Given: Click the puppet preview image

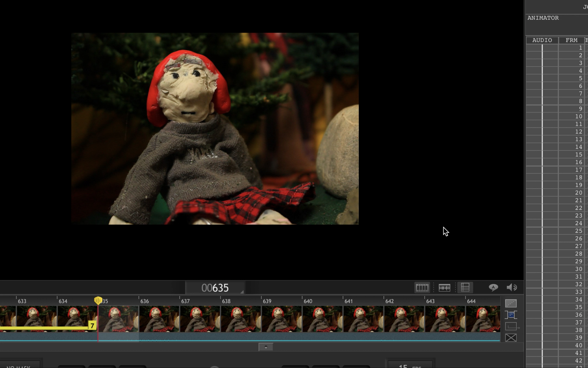Looking at the screenshot, I should [215, 129].
